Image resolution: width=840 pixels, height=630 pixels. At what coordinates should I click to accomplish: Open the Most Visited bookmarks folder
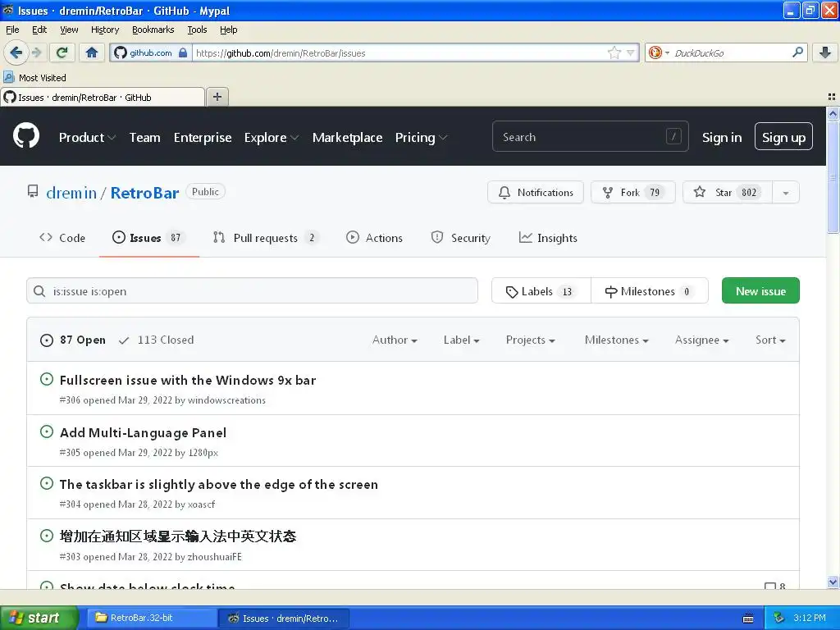click(x=35, y=78)
